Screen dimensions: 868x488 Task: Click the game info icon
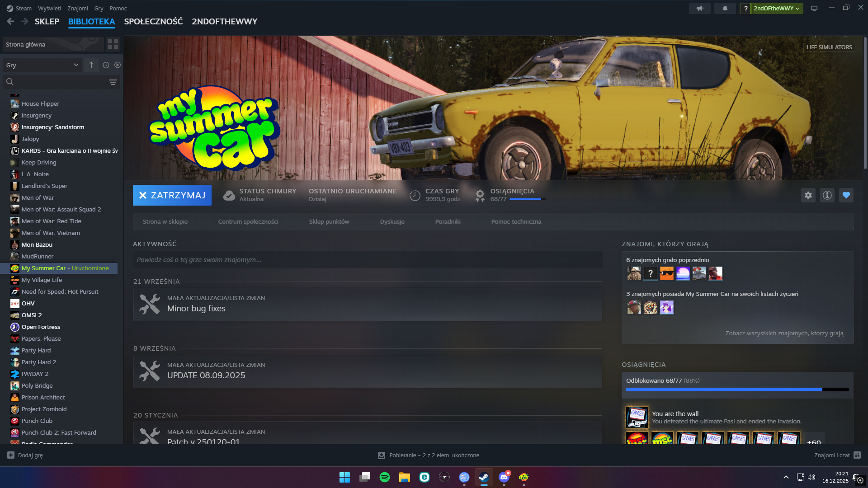pos(827,195)
